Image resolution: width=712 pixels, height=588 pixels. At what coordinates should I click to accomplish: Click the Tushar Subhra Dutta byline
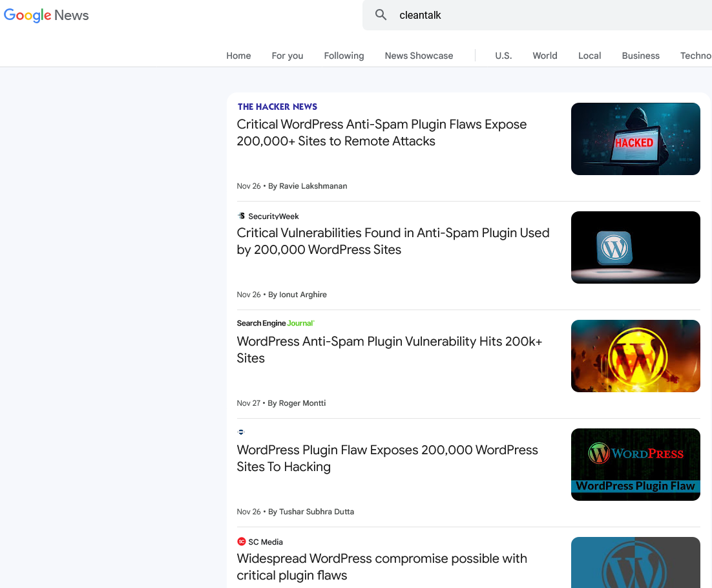pos(311,512)
